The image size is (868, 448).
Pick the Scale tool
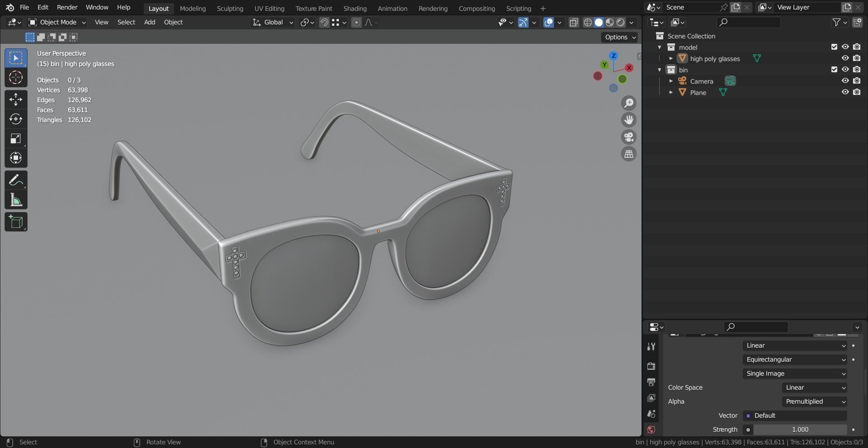tap(16, 138)
